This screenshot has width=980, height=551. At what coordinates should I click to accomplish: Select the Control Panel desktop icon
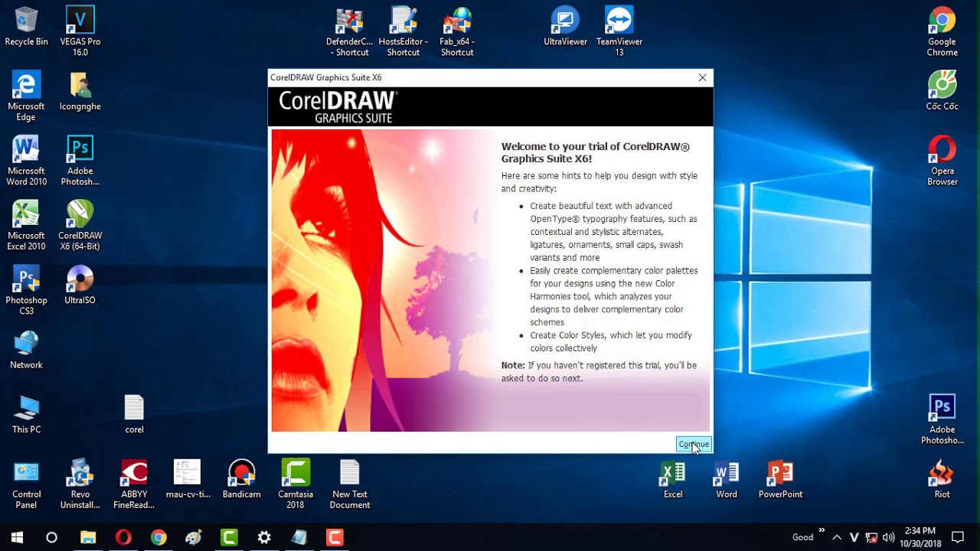coord(26,484)
